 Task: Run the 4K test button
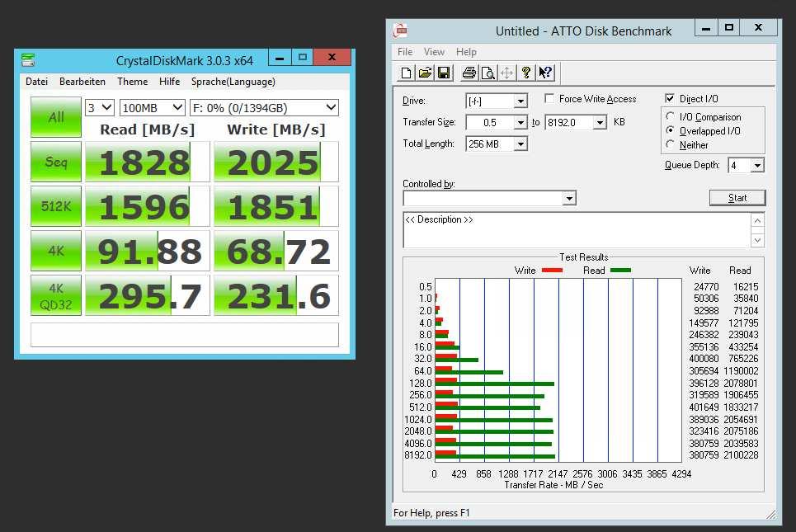[56, 251]
